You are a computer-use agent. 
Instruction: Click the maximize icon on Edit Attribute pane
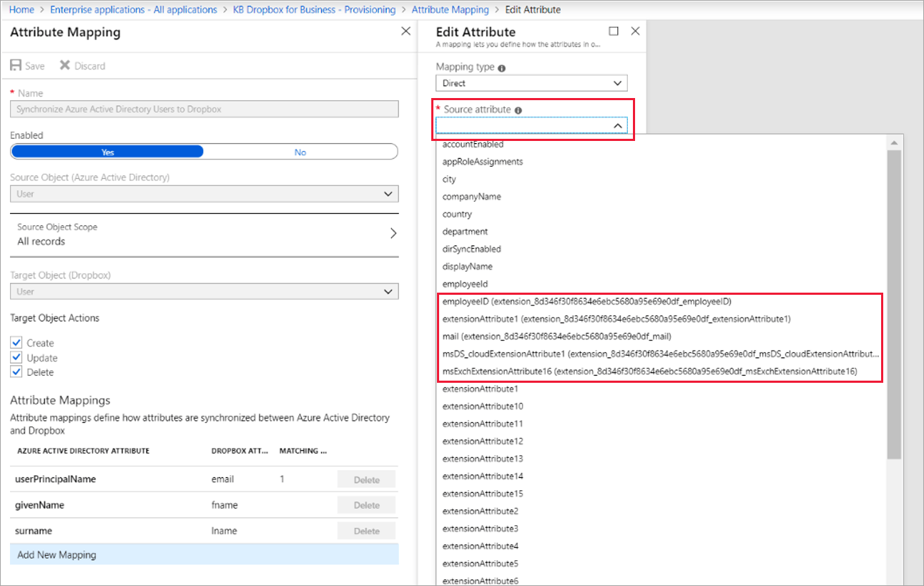pos(613,31)
